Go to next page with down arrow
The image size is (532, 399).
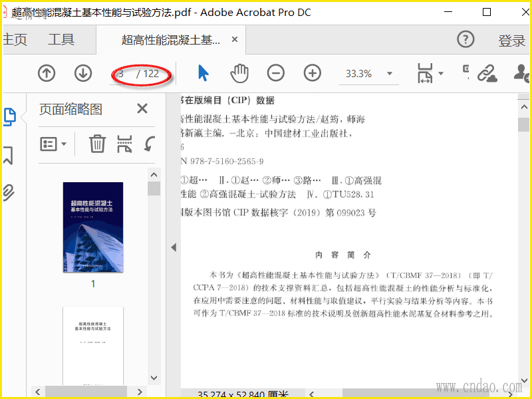pos(83,73)
